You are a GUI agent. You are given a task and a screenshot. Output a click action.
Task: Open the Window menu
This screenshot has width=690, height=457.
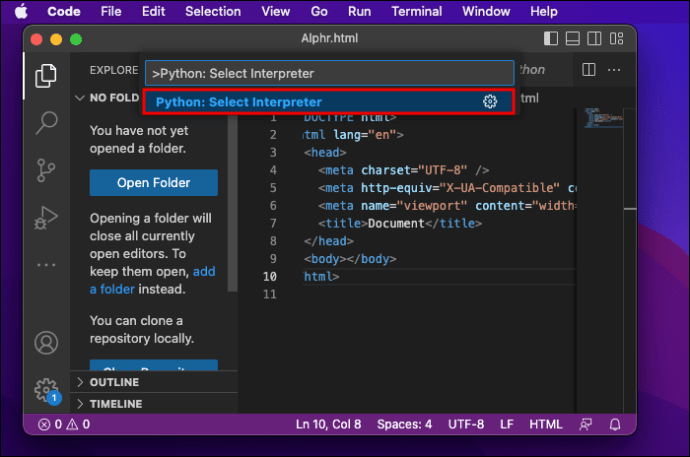[486, 11]
